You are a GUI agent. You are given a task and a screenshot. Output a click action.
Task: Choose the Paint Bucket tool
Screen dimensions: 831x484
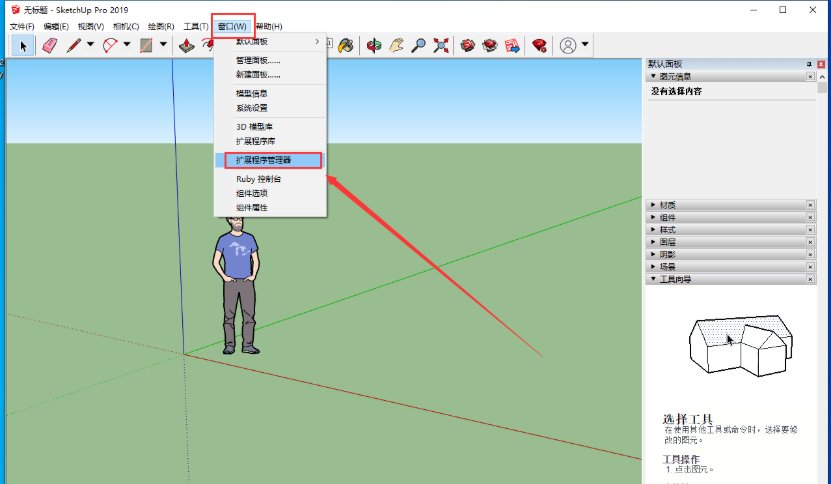(x=346, y=46)
